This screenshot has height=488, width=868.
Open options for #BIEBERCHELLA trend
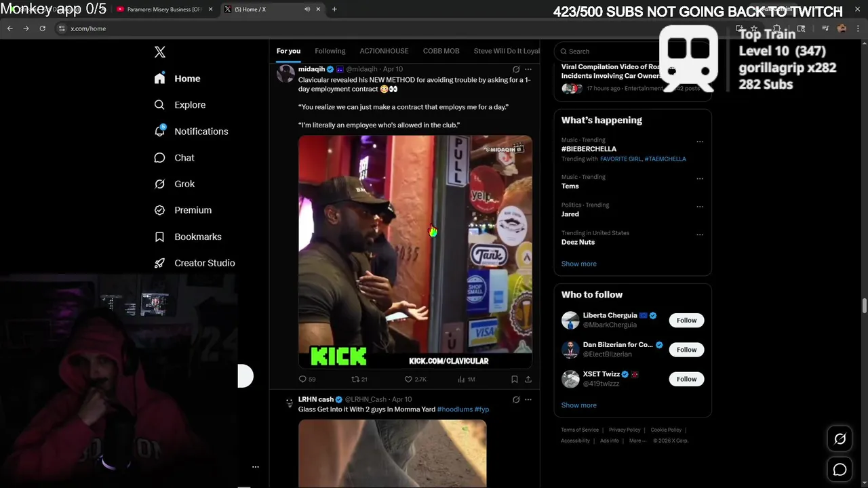coord(700,142)
